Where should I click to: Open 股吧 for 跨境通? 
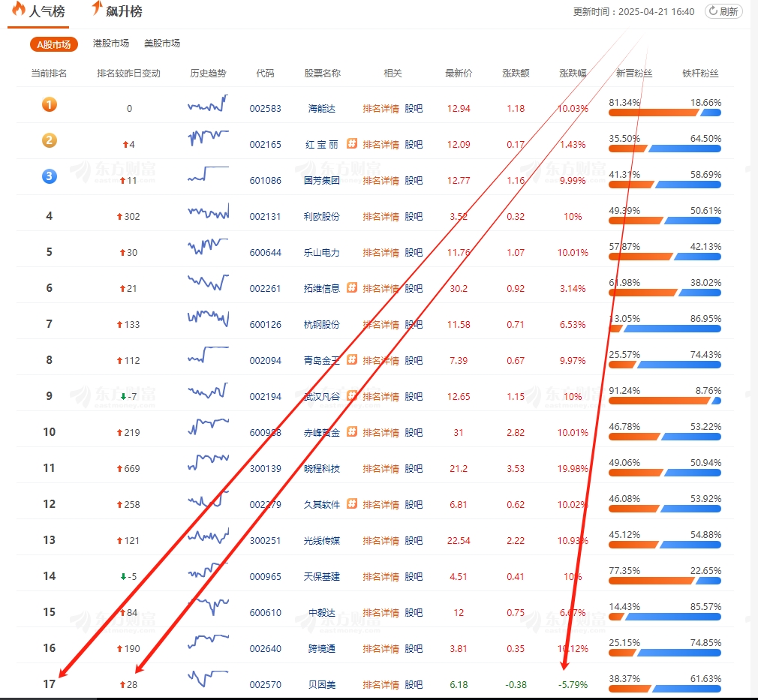point(414,649)
